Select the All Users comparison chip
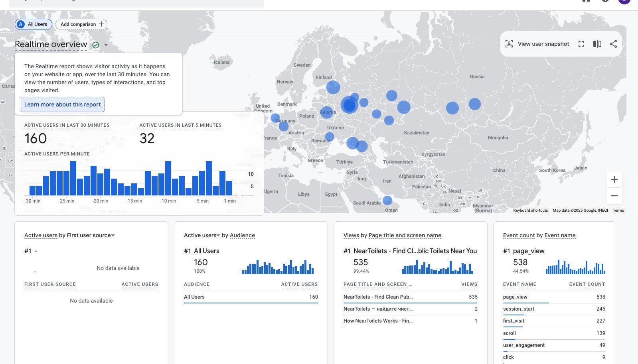The height and width of the screenshot is (364, 638). coord(34,24)
